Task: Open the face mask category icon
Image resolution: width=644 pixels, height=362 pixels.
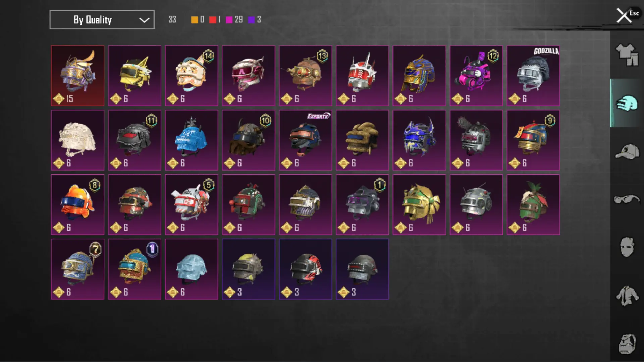Action: [627, 247]
